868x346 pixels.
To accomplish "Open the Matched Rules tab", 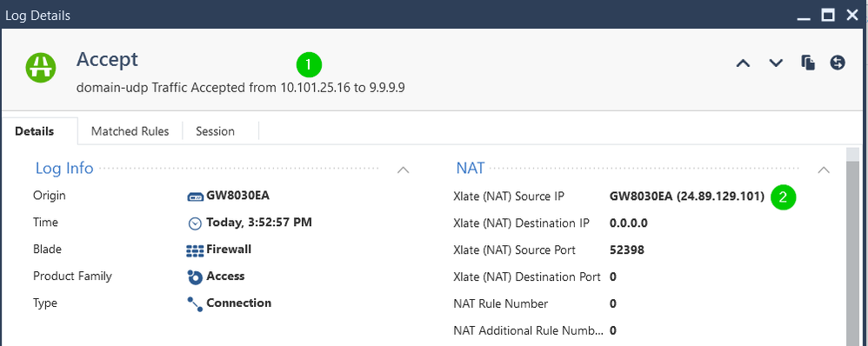I will click(x=130, y=132).
